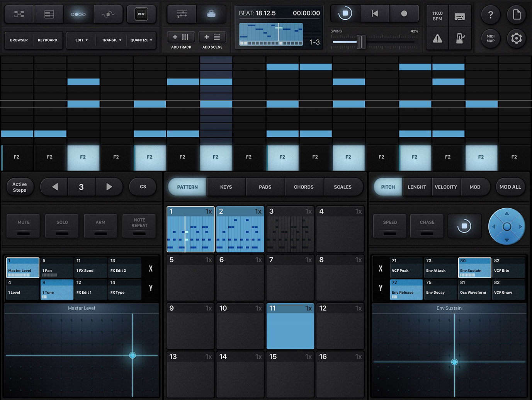Click the warning triangle panic icon
Image resolution: width=532 pixels, height=400 pixels.
437,38
